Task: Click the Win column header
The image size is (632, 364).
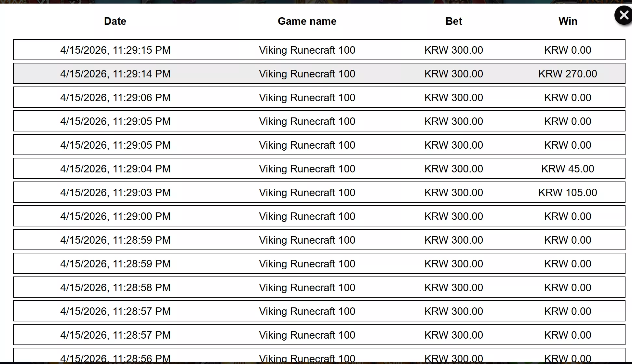Action: (568, 21)
